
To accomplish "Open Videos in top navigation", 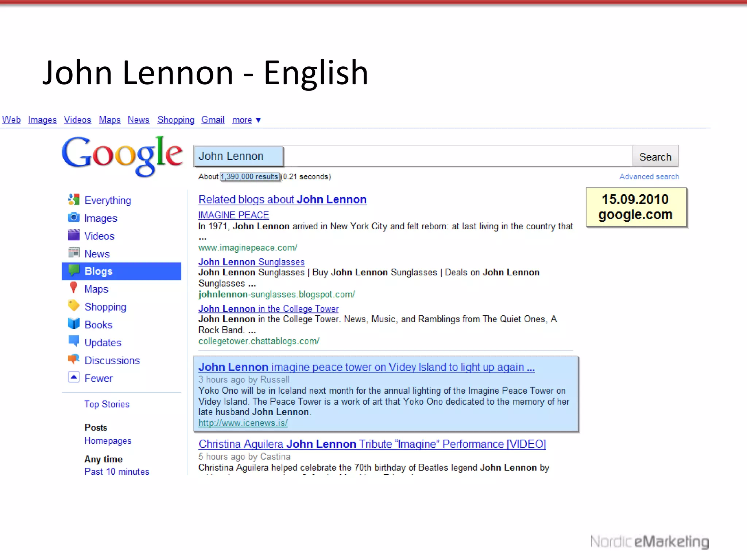I will 77,120.
